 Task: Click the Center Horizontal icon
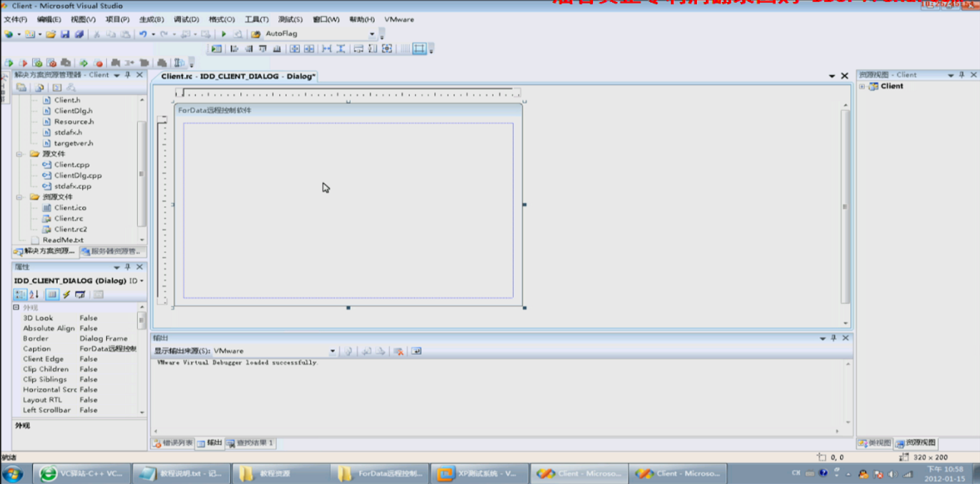point(309,49)
